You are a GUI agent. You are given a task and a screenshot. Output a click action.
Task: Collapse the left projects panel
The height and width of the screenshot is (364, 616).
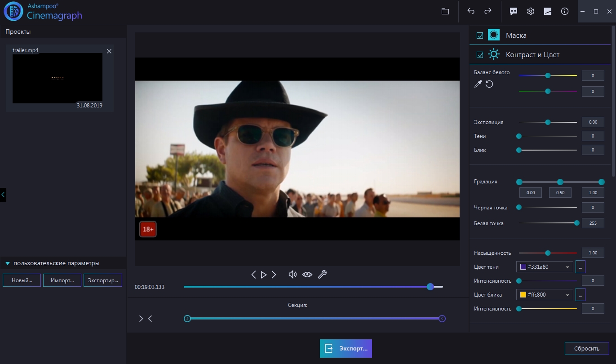[3, 195]
